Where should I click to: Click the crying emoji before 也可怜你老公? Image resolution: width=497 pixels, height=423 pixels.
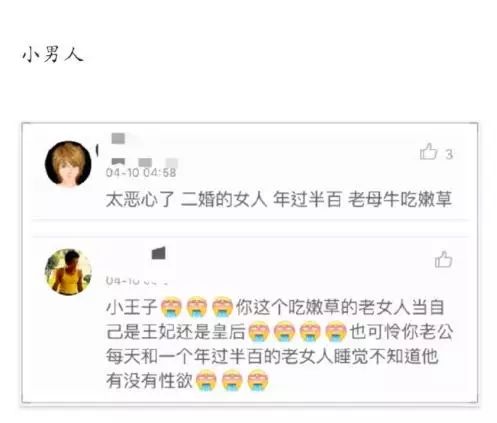[336, 331]
